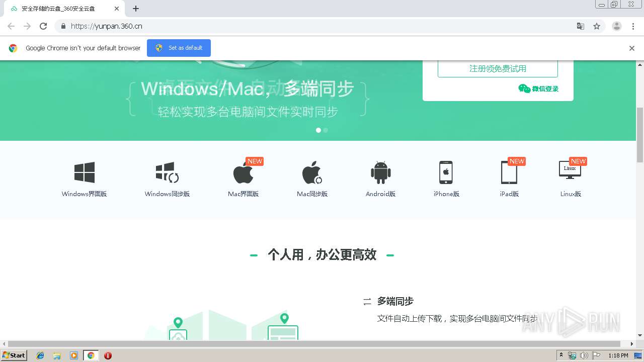Open the Chrome three-dot menu
Viewport: 644px width, 362px height.
[633, 26]
